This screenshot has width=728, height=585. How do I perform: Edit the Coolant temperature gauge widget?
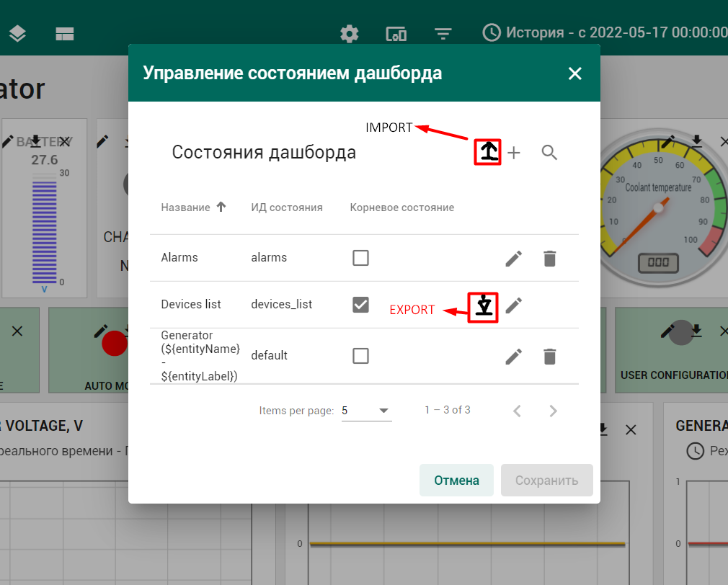pos(667,141)
